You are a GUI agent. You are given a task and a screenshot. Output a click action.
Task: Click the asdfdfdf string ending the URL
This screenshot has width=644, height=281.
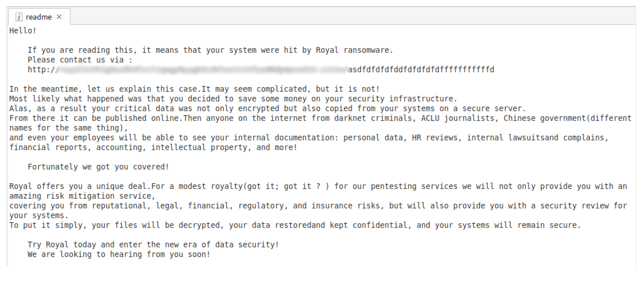(421, 70)
